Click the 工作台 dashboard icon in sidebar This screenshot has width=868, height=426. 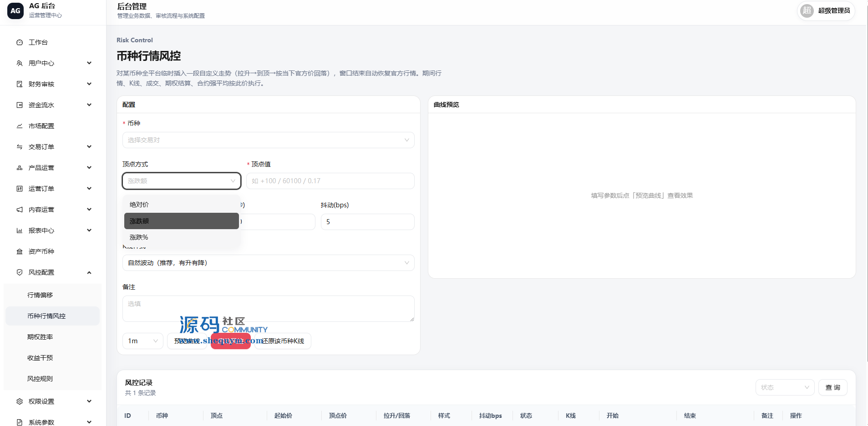(20, 42)
